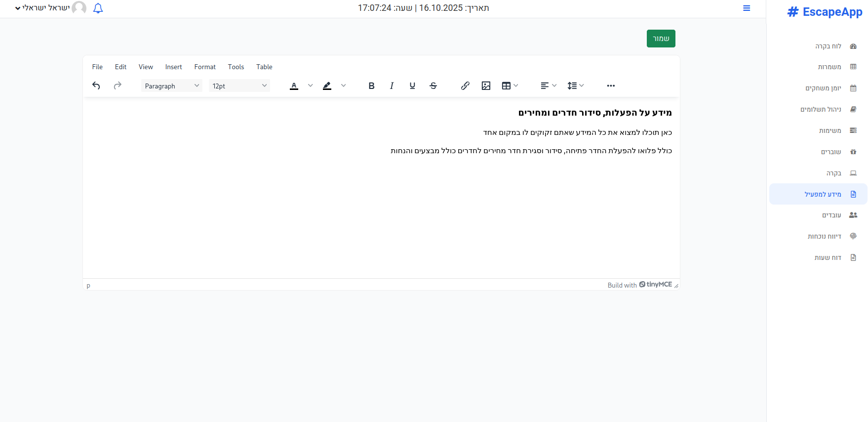This screenshot has width=868, height=422.
Task: Toggle strikethrough formatting
Action: pos(433,86)
